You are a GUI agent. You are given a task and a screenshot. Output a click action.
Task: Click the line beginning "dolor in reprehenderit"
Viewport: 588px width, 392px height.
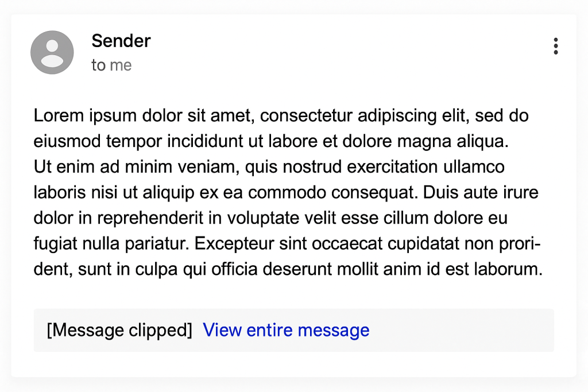coord(270,219)
